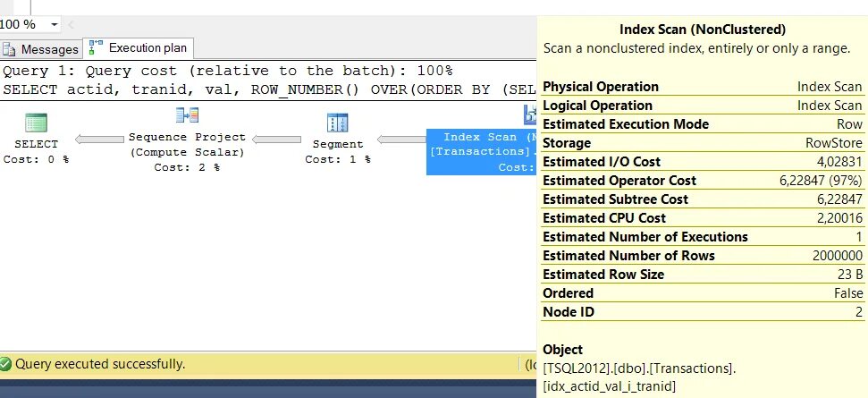
Task: Click Estimated CPU Cost value 2,20016
Action: pyautogui.click(x=839, y=218)
